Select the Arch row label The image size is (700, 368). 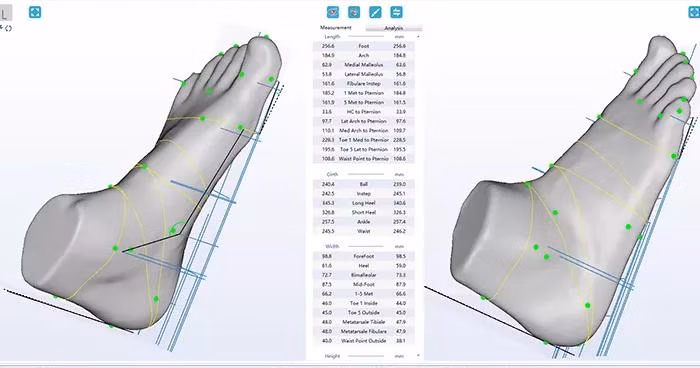(364, 55)
